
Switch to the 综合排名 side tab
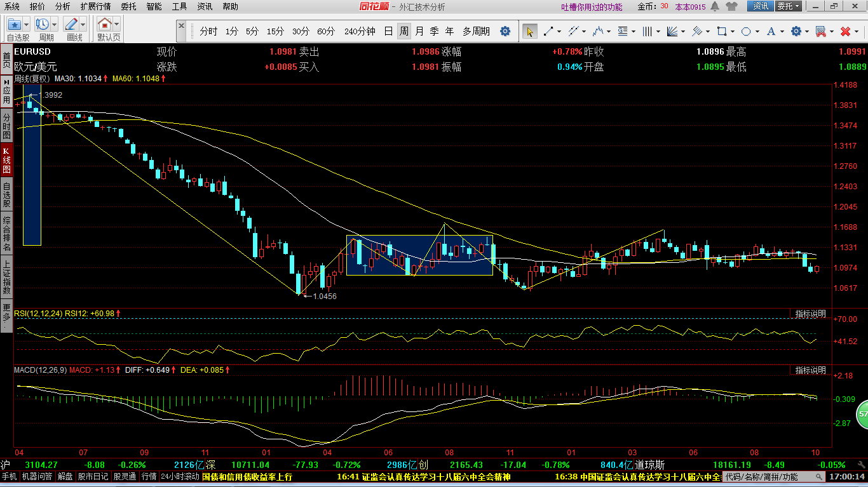(x=6, y=233)
